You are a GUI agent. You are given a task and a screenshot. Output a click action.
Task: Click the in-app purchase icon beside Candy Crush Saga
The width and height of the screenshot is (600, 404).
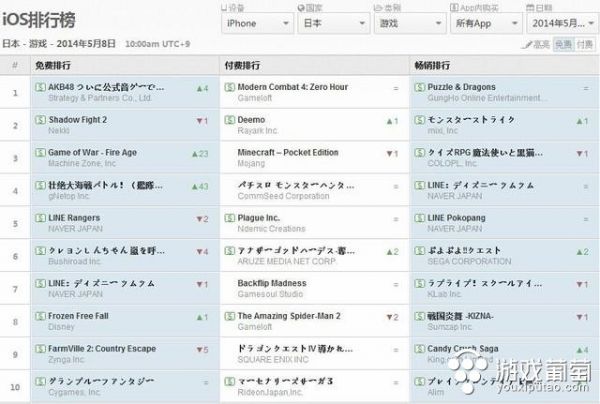click(420, 349)
